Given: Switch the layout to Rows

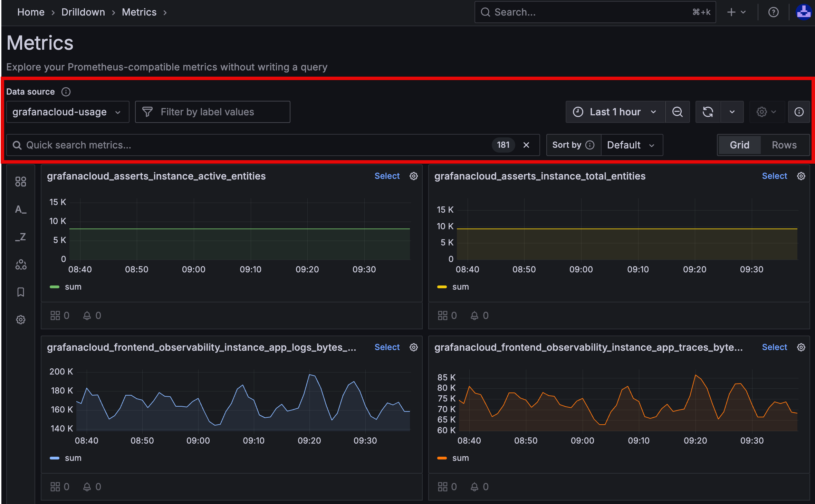Looking at the screenshot, I should click(x=784, y=145).
